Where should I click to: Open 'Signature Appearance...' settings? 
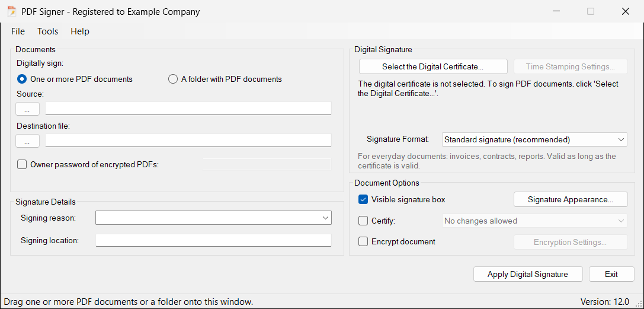[571, 200]
